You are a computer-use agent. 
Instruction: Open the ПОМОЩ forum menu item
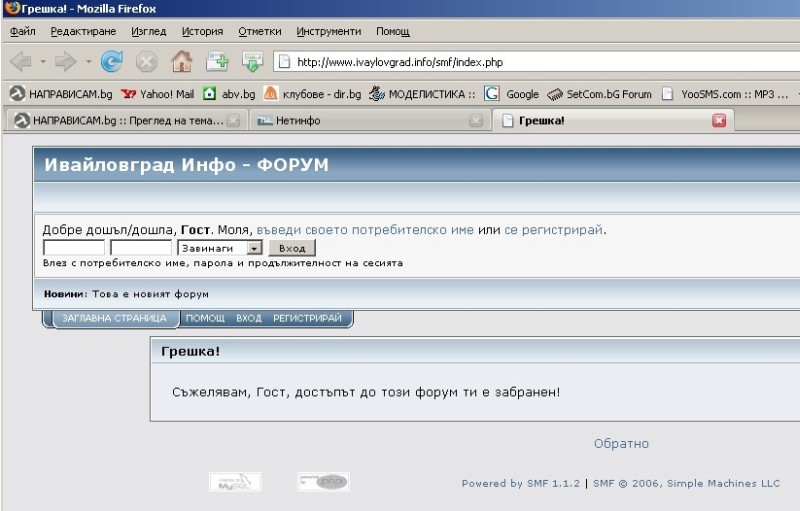(x=205, y=318)
